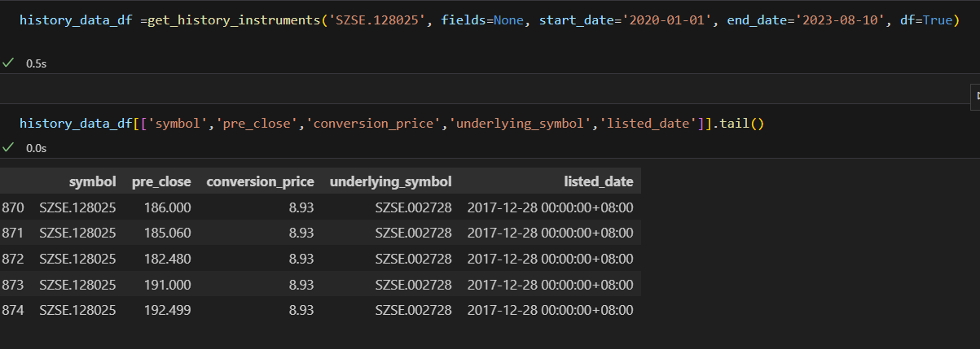This screenshot has width=980, height=349.
Task: Click listed_date 2017-12-28 in row 873
Action: 551,285
